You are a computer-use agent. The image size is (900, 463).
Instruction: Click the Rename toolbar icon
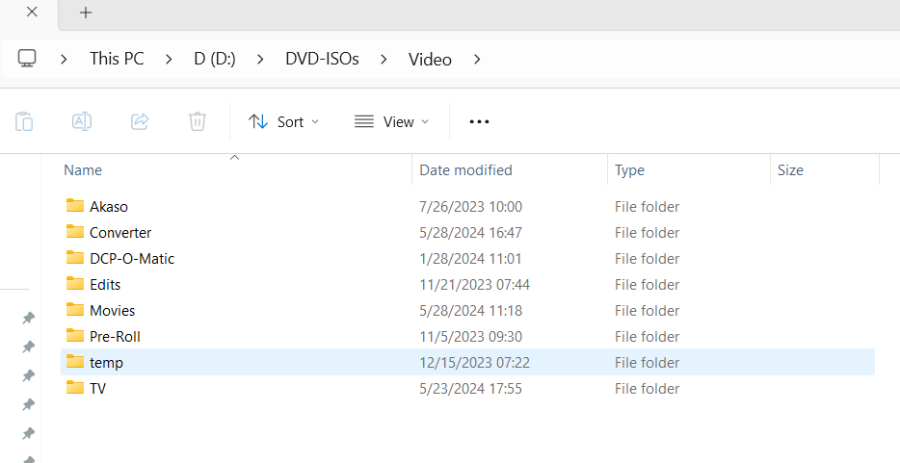82,121
